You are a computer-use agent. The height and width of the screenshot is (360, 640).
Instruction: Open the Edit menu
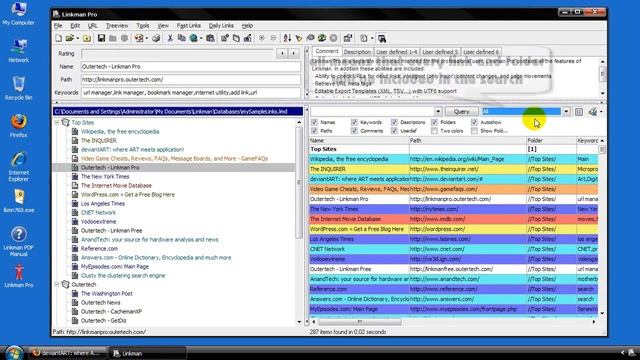coord(75,26)
